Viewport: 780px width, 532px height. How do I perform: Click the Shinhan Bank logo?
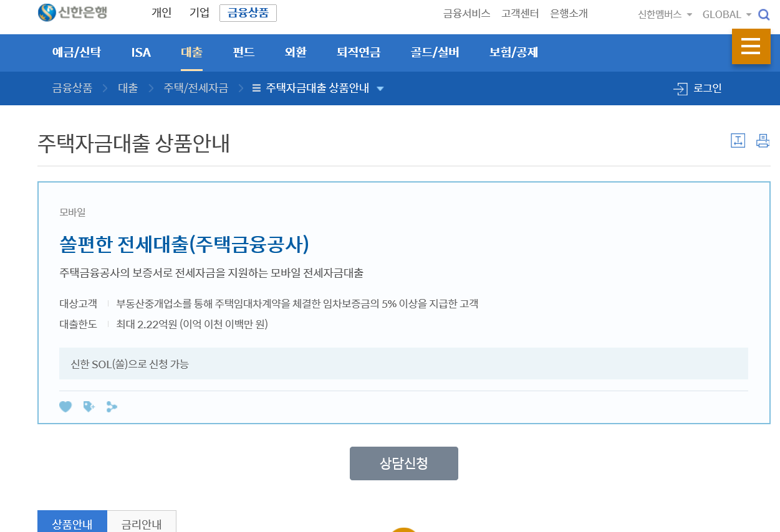pyautogui.click(x=72, y=12)
